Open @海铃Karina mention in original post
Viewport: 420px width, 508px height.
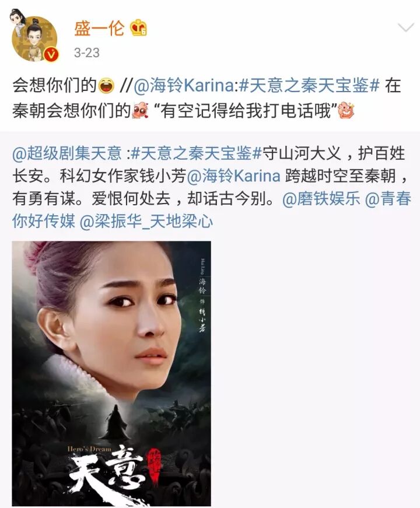[x=234, y=176]
